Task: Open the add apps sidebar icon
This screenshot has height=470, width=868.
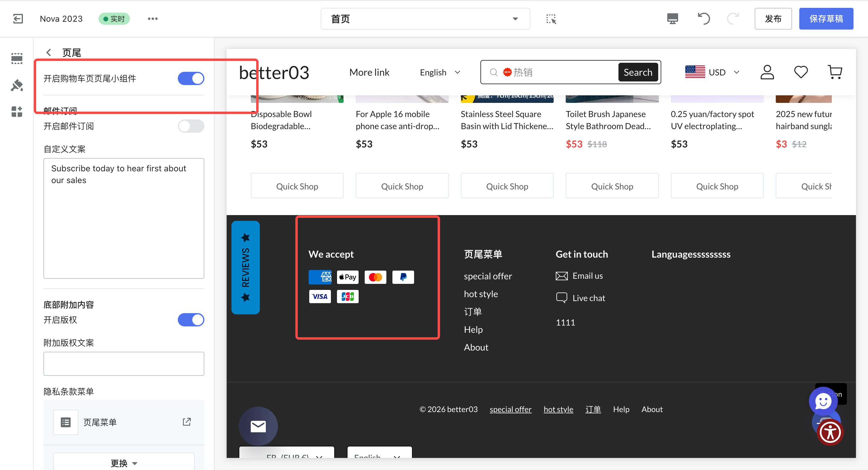Action: point(17,112)
